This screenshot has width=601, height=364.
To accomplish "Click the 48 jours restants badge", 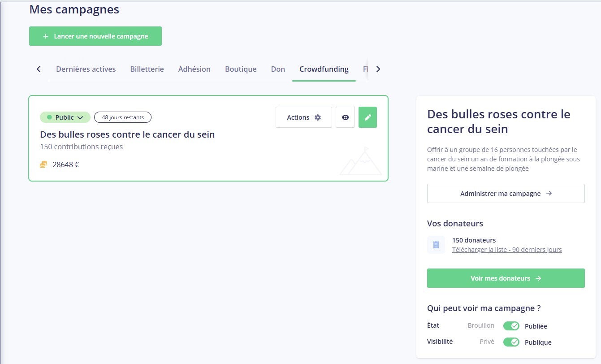I will pyautogui.click(x=123, y=117).
